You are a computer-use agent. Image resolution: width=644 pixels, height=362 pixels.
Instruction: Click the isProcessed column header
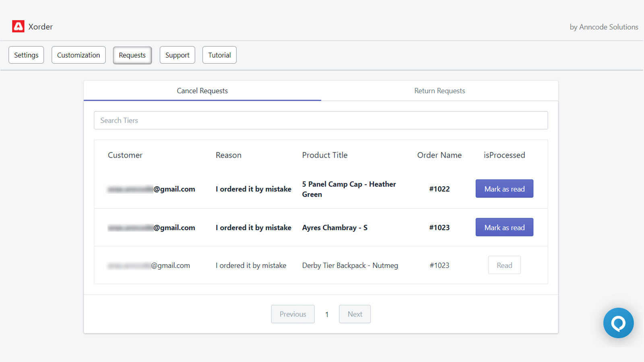504,155
